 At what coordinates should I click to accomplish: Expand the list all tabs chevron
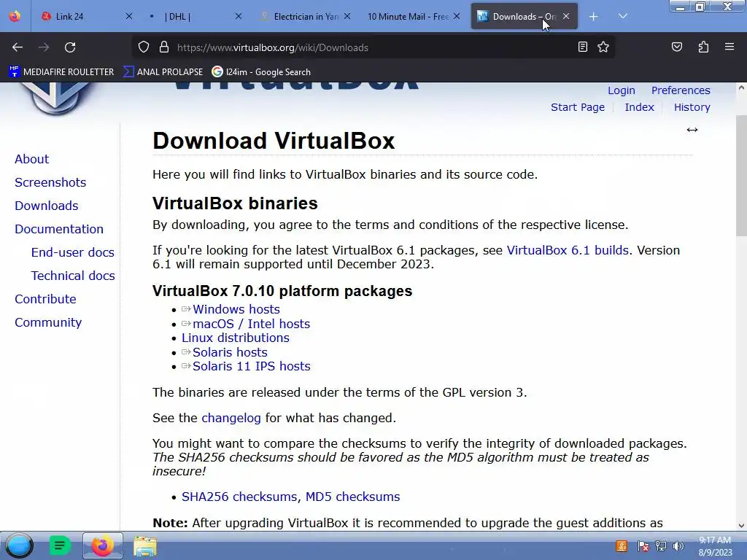(623, 17)
